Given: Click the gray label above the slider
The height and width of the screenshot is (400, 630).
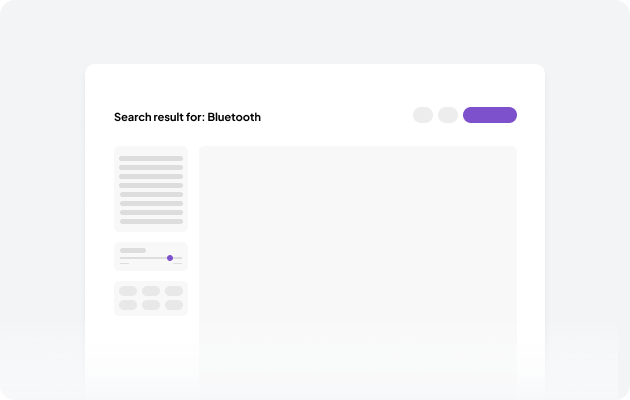Looking at the screenshot, I should click(x=133, y=250).
